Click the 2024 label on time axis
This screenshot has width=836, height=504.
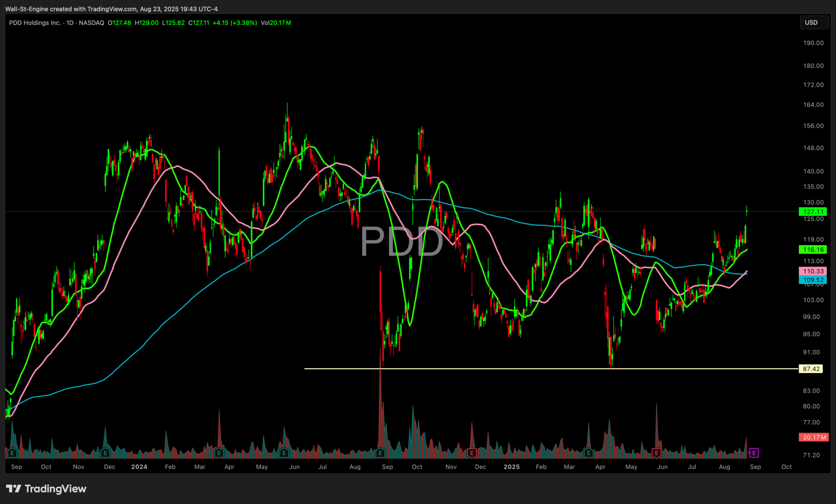(x=139, y=467)
